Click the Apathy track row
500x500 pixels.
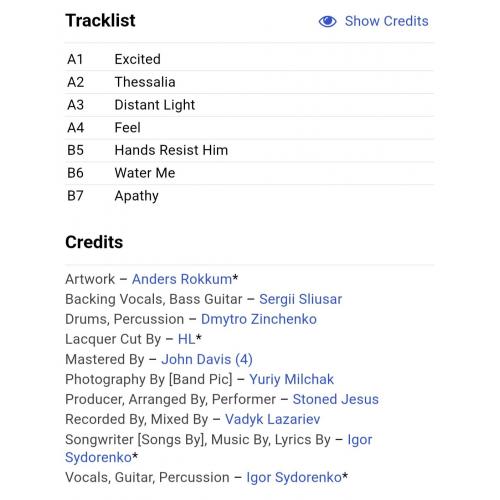(x=249, y=196)
